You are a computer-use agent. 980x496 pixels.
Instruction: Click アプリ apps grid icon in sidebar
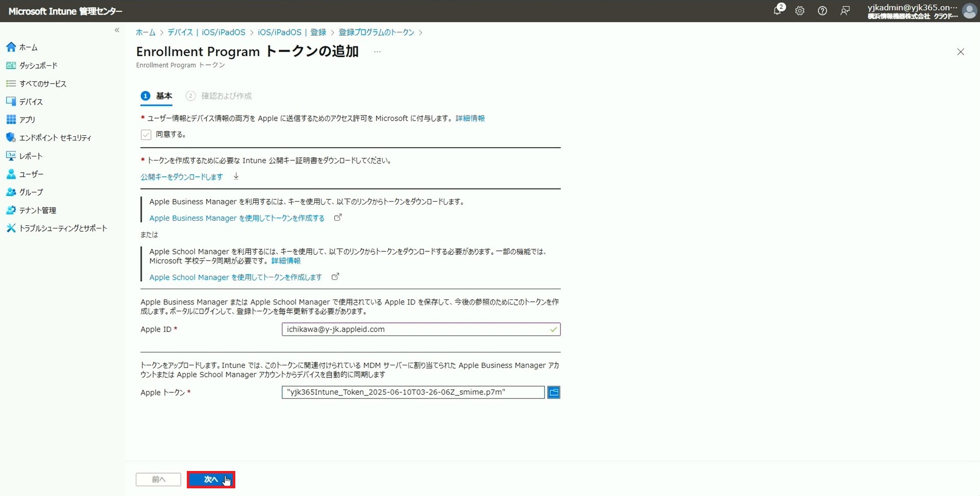11,120
